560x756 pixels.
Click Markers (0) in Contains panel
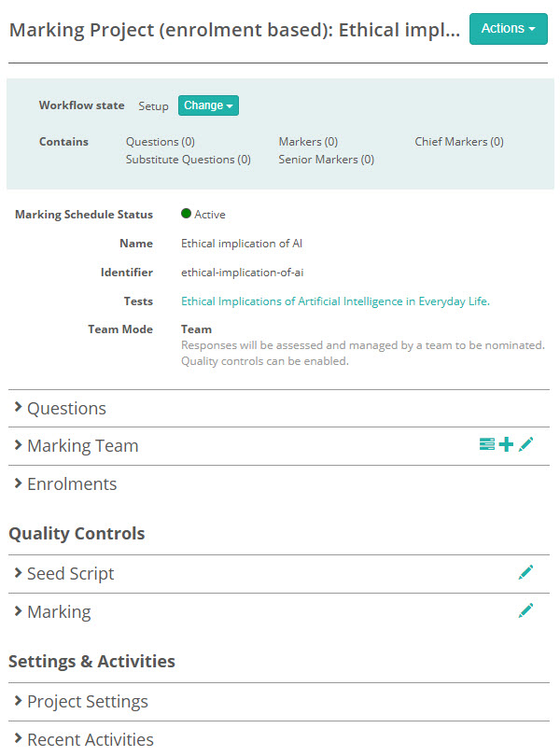308,142
